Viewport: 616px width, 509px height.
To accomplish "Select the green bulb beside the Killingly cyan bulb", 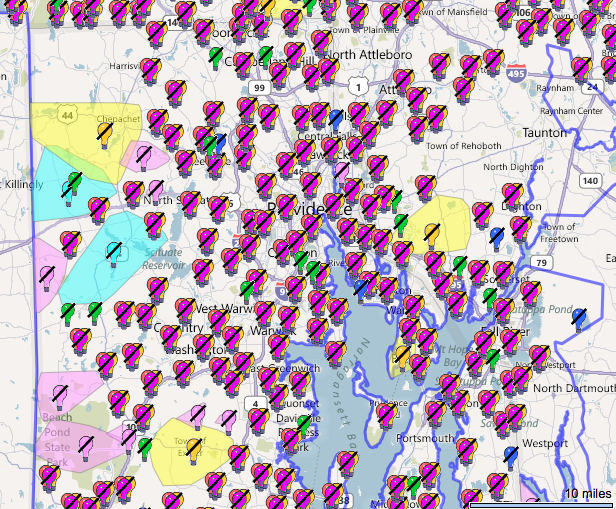I will click(75, 183).
